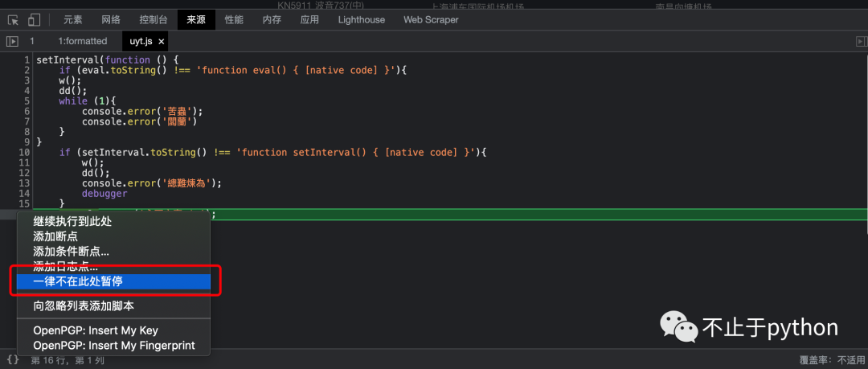Activate the inspect element picker icon
This screenshot has height=369, width=868.
14,19
